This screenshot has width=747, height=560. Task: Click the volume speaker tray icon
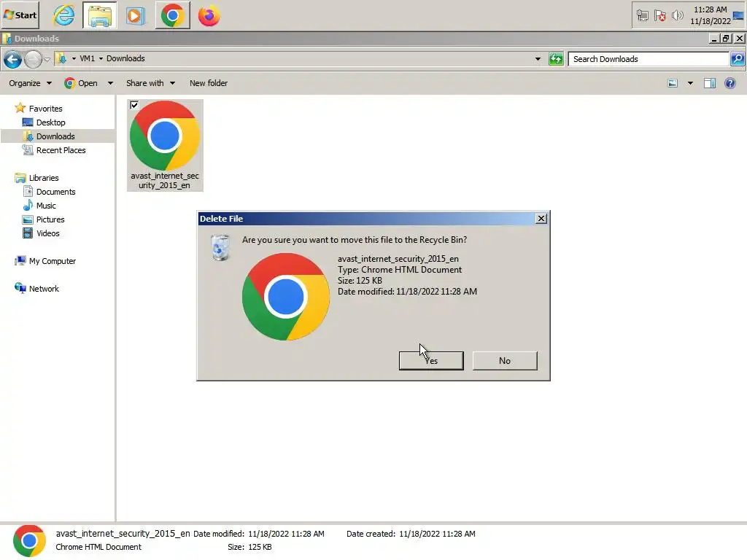[677, 16]
